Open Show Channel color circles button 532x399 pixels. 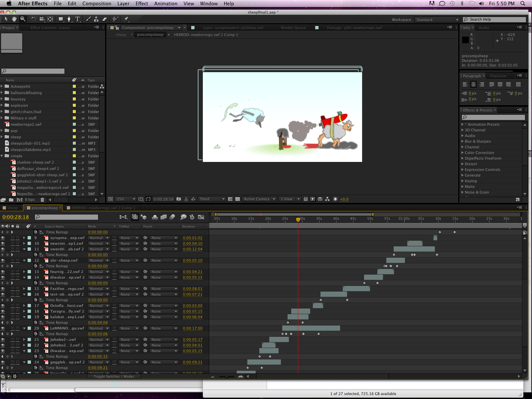point(194,199)
